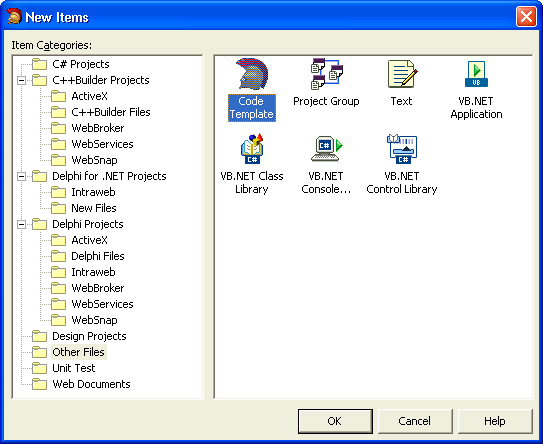Image resolution: width=543 pixels, height=444 pixels.
Task: Click the folder icon beside Web Documents
Action: 39,384
